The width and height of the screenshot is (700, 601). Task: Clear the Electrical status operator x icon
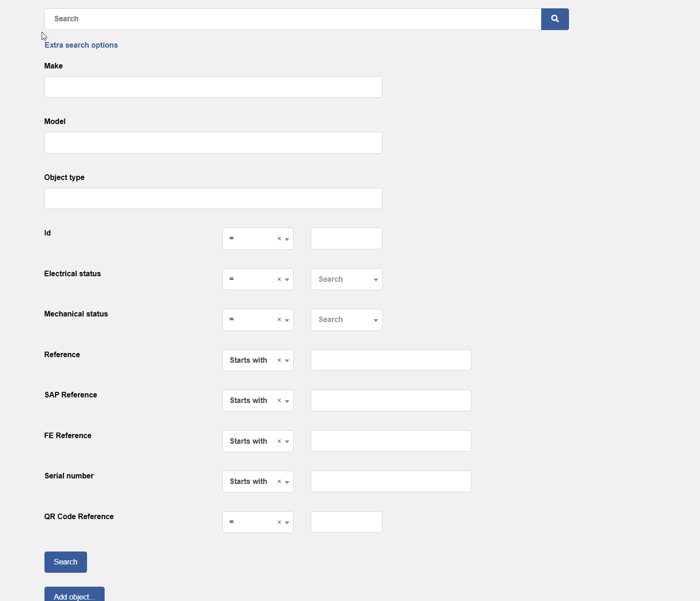pos(279,279)
